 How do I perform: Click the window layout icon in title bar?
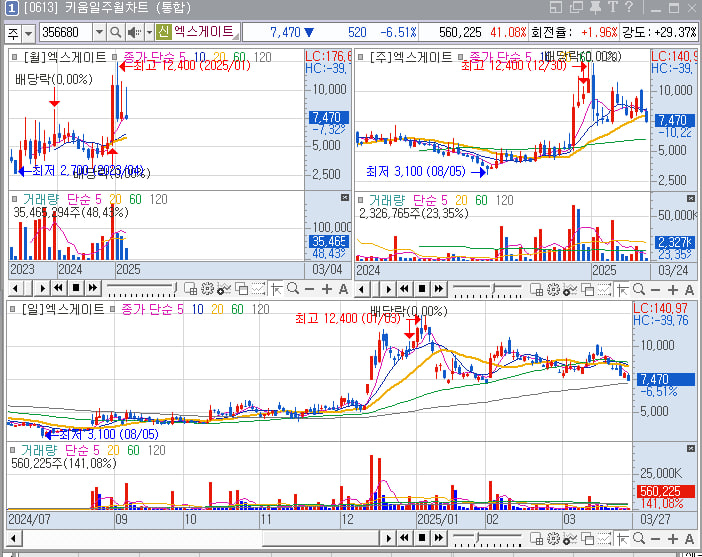556,7
